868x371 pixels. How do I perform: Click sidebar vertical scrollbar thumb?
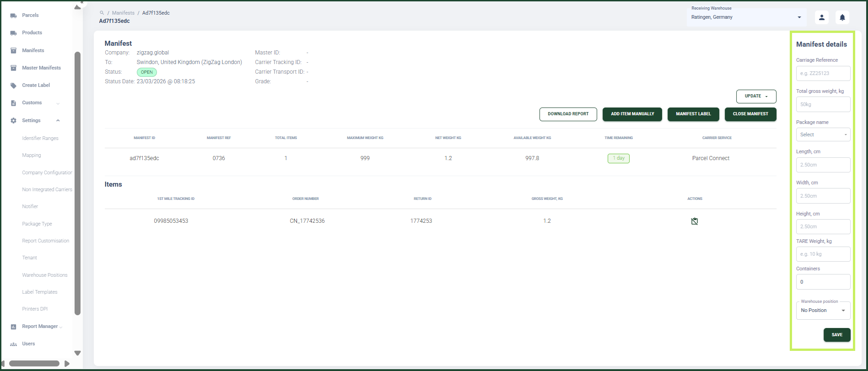pos(77,183)
